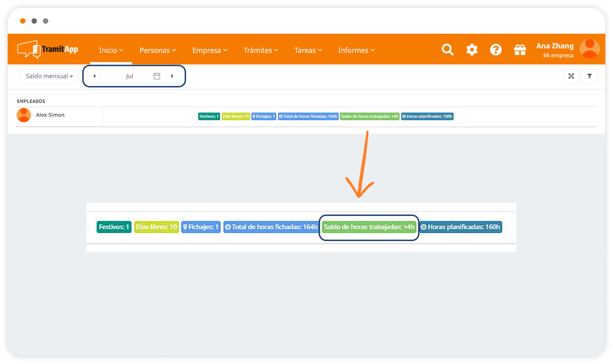Expand the Personas menu
Viewport: 613px width, 364px height.
point(158,51)
